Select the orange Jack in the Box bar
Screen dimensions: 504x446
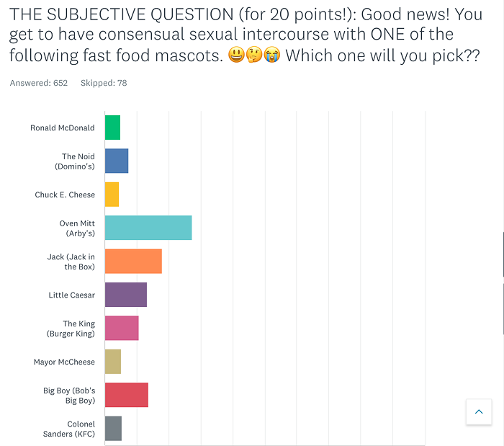133,261
